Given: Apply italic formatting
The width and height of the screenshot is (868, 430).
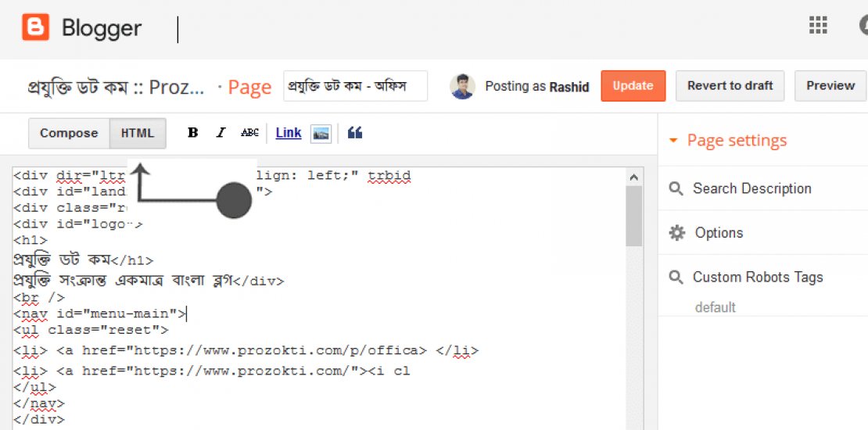Looking at the screenshot, I should [x=221, y=133].
